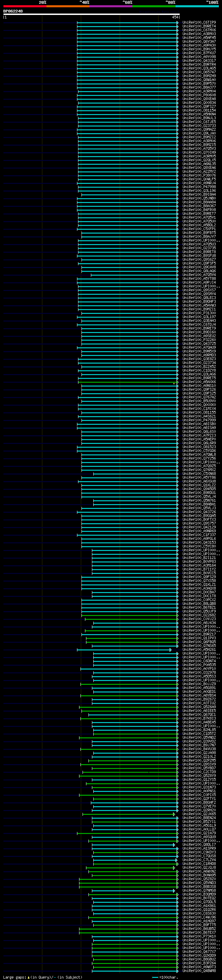
Task: Select label UniRef100_A5D5S3
Action: (199, 677)
